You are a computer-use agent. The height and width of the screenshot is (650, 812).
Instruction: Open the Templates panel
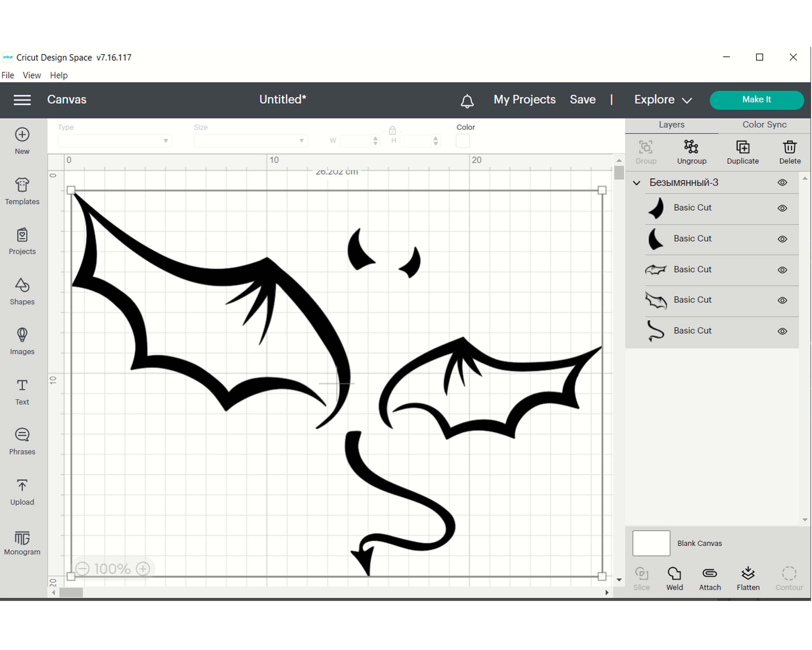[21, 190]
